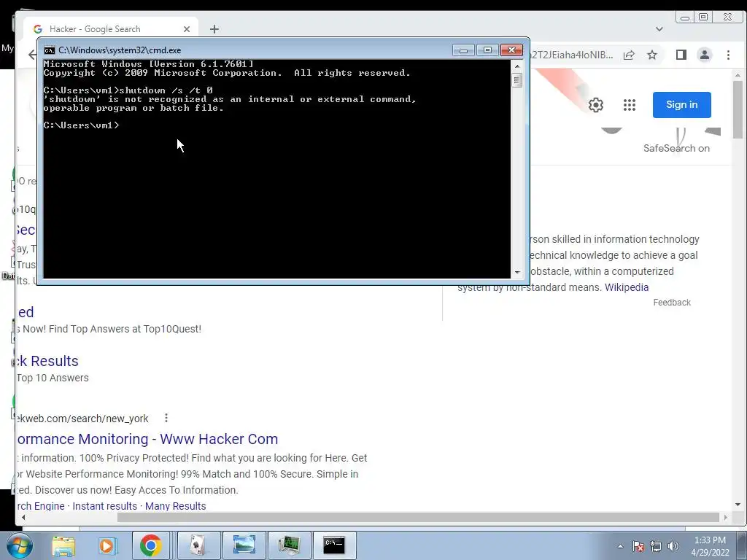Open Chrome profile avatar

coord(705,55)
